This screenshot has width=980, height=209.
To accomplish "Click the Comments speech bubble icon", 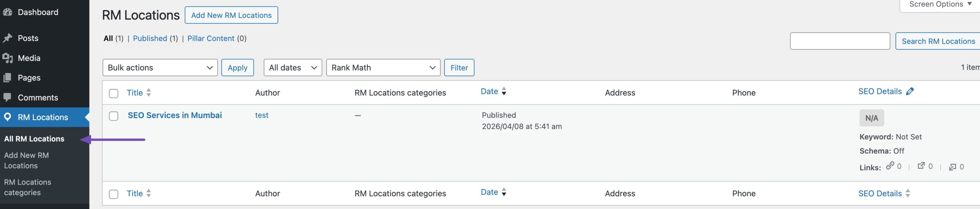I will coord(7,97).
